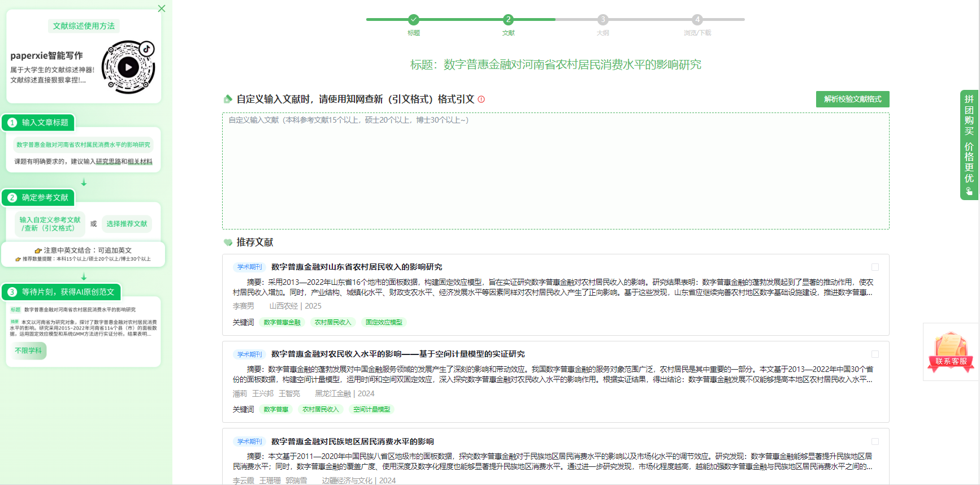980x485 pixels.
Task: Go to step 3 大纲 circle
Action: click(603, 19)
